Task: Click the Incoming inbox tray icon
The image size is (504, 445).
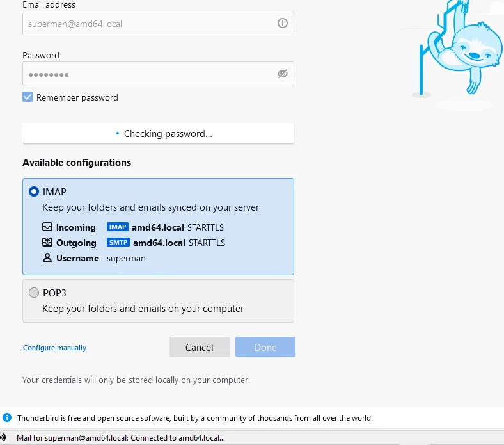Action: coord(47,227)
